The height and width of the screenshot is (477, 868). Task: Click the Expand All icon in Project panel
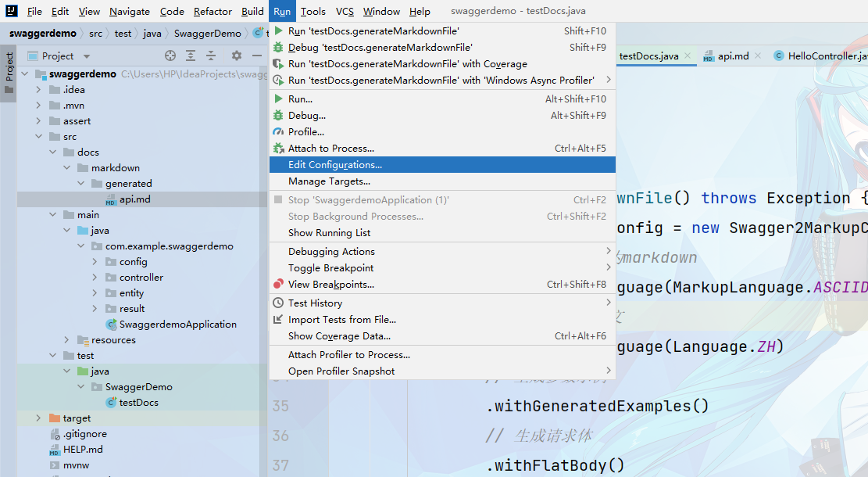191,56
